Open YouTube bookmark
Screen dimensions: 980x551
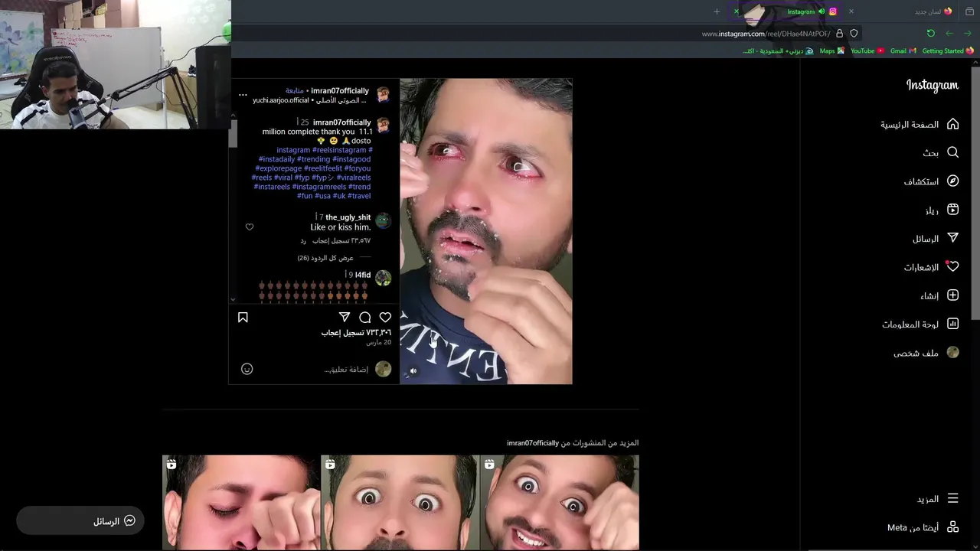coord(867,51)
